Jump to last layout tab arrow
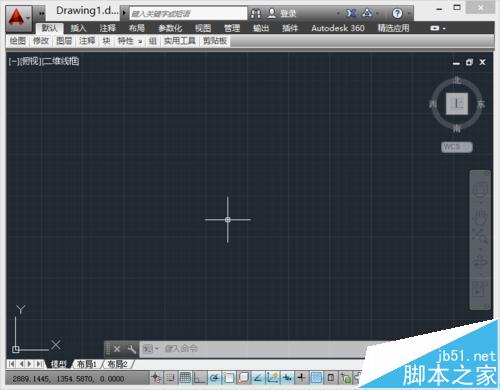Viewport: 500px width, 390px height. click(x=39, y=364)
